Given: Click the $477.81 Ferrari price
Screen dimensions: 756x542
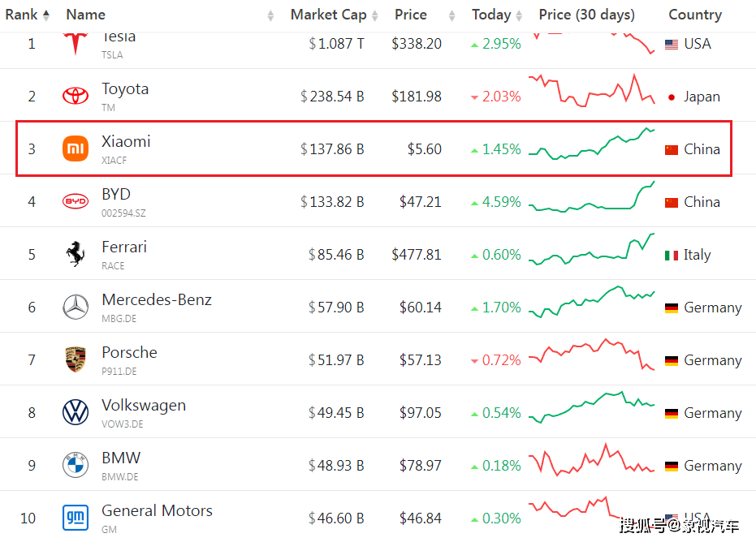Looking at the screenshot, I should (417, 255).
